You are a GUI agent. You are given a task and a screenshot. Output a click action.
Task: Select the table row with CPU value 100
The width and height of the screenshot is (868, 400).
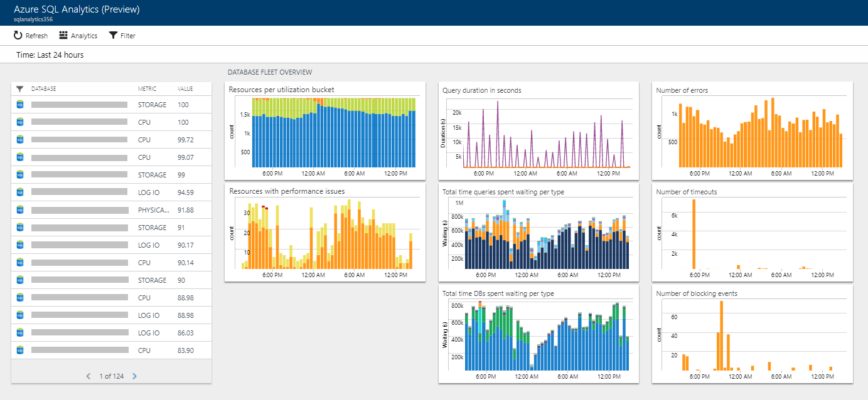(x=113, y=122)
